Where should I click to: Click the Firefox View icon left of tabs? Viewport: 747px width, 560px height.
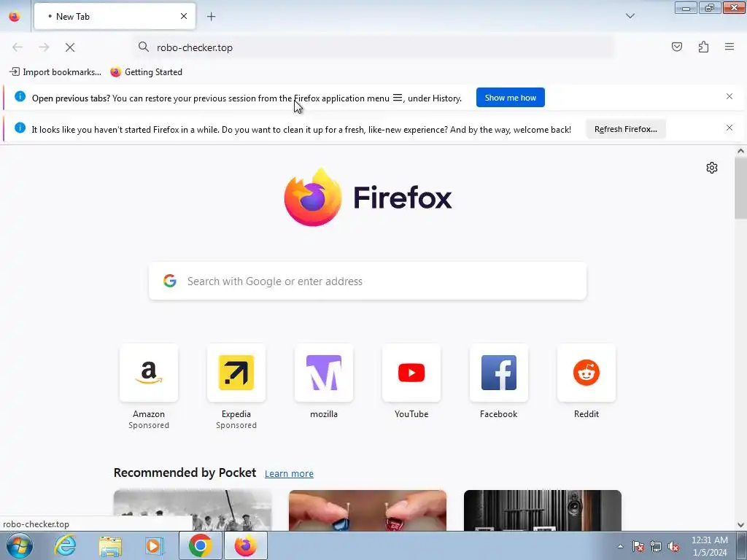pyautogui.click(x=15, y=16)
